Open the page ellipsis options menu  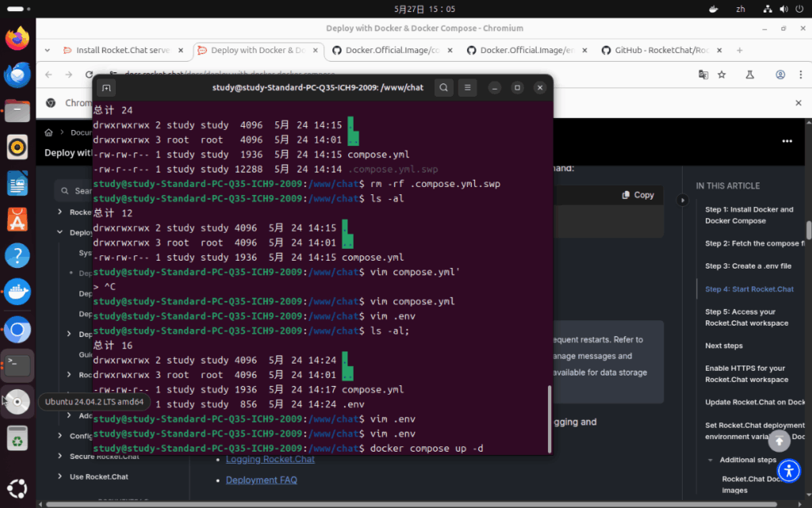click(787, 141)
